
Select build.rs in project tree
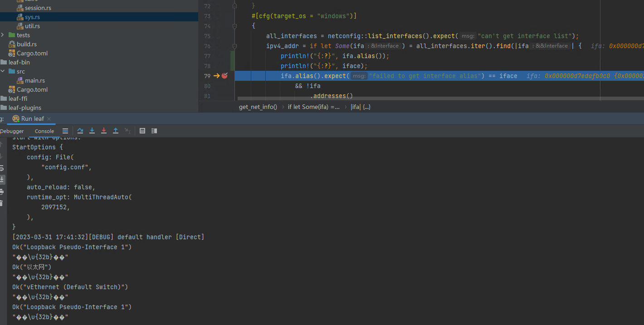click(x=27, y=44)
